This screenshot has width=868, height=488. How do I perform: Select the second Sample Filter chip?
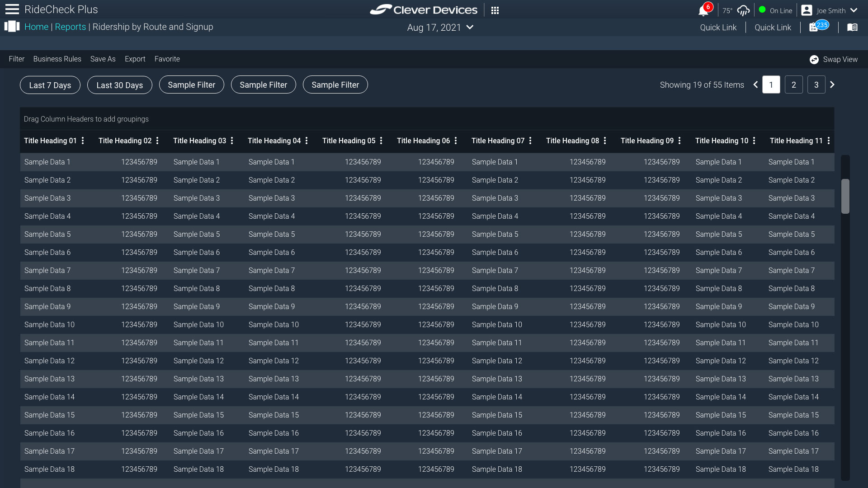264,84
